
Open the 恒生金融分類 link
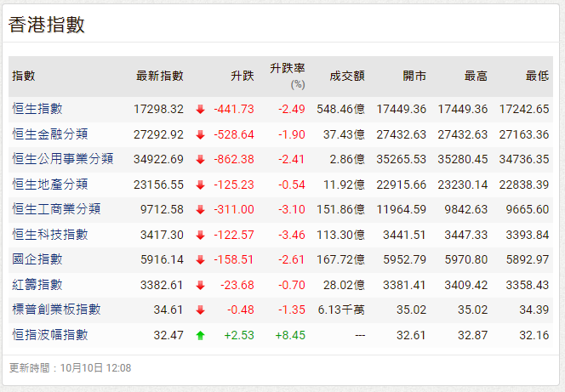coord(50,134)
